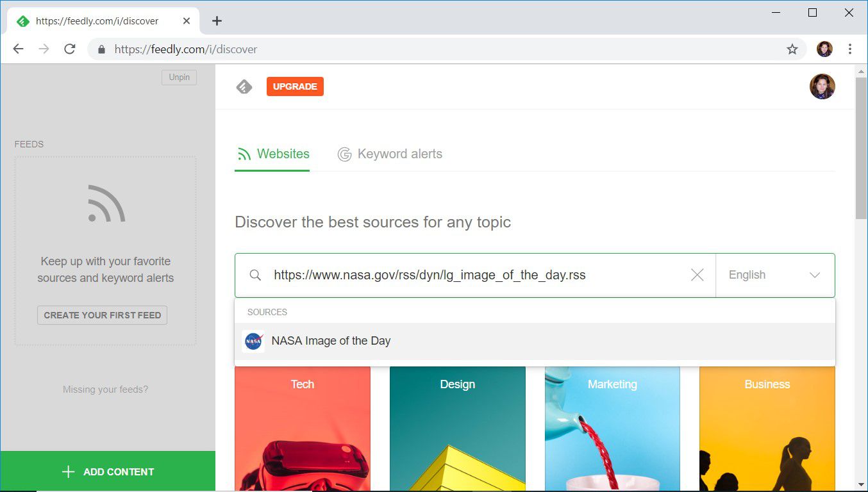Open Chrome profile avatar in toolbar
The image size is (868, 492).
(824, 49)
